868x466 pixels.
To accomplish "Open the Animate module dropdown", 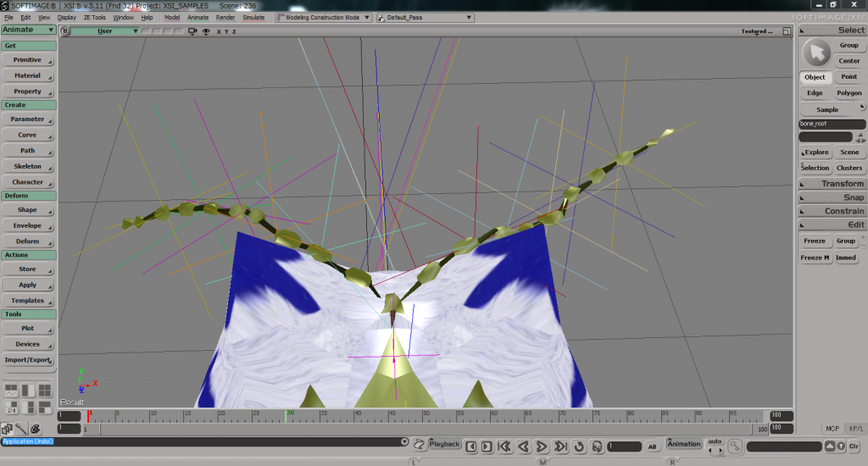I will [28, 30].
